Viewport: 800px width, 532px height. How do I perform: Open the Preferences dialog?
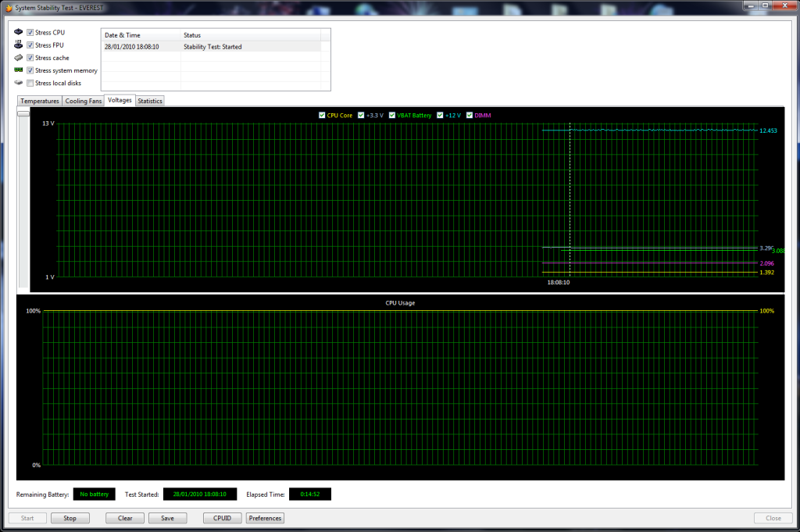(265, 518)
